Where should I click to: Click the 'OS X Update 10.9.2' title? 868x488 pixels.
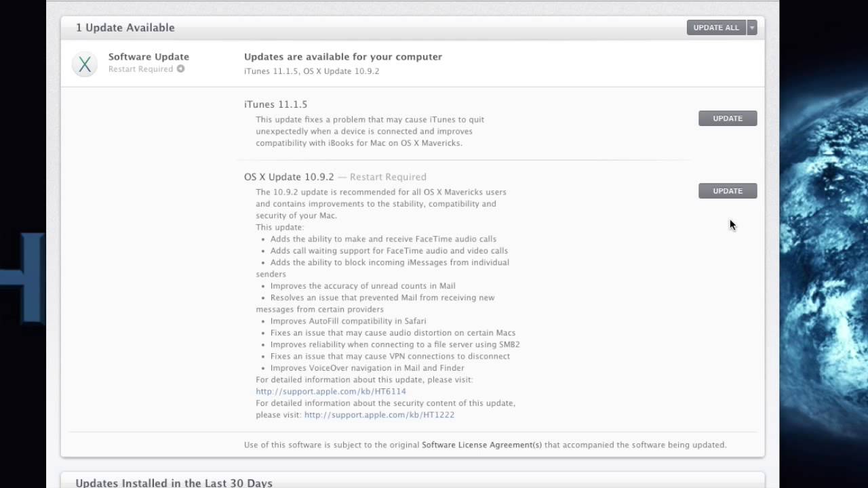289,177
